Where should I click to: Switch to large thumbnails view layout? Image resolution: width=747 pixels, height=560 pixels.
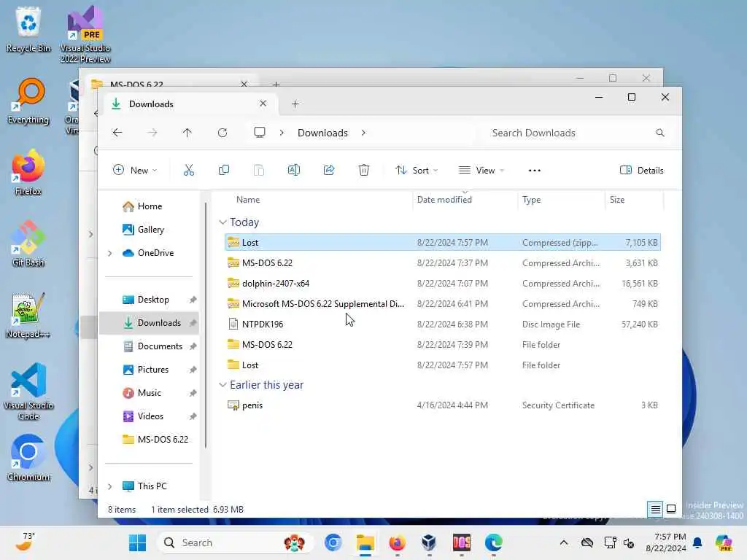671,509
